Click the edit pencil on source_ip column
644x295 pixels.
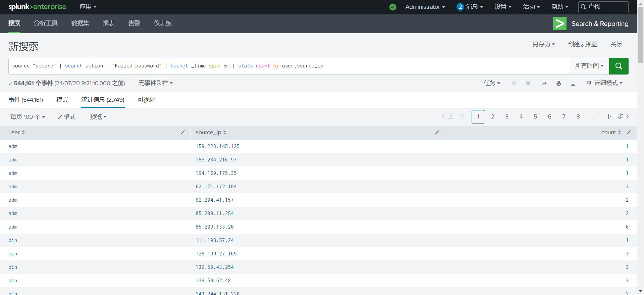pyautogui.click(x=437, y=133)
